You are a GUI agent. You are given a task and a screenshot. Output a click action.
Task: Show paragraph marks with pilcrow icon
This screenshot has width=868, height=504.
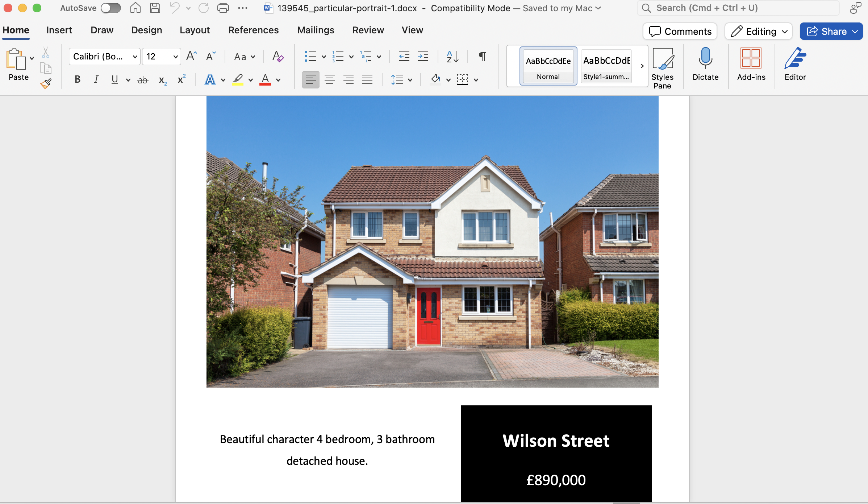coord(482,57)
